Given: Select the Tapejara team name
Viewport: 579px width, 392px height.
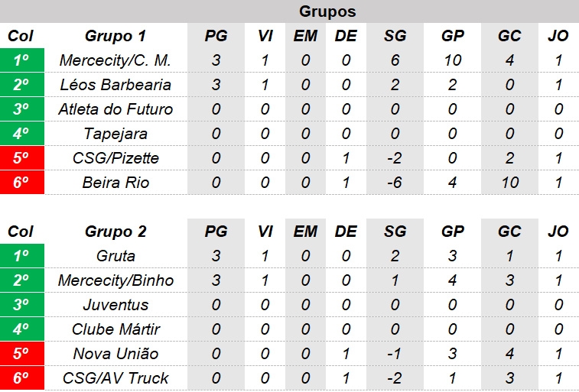Looking at the screenshot, I should pos(115,134).
